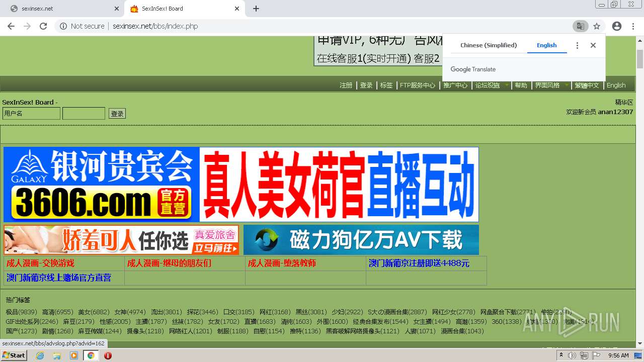This screenshot has width=644, height=362.
Task: Open the volume control in system tray
Action: click(572, 355)
